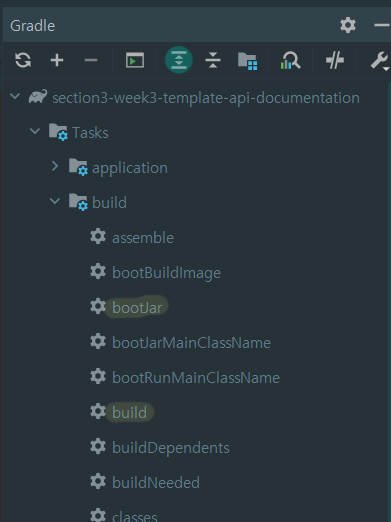
Task: Collapse the section3-week3 project node
Action: coord(15,97)
